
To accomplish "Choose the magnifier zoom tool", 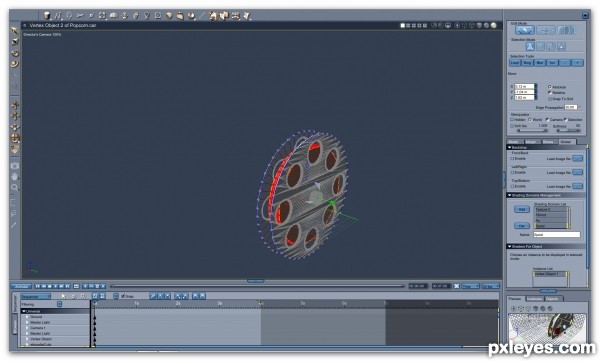I will pos(15,188).
